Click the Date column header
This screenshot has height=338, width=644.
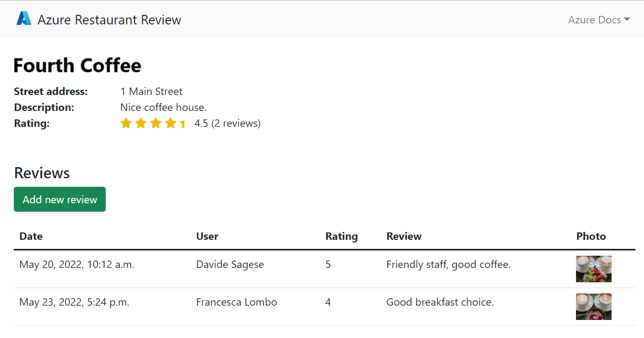(x=31, y=236)
